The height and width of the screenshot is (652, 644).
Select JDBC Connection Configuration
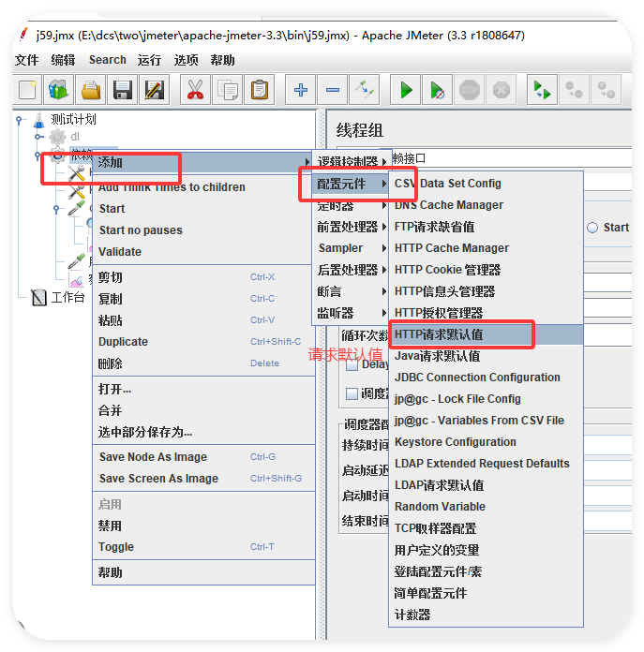point(486,378)
